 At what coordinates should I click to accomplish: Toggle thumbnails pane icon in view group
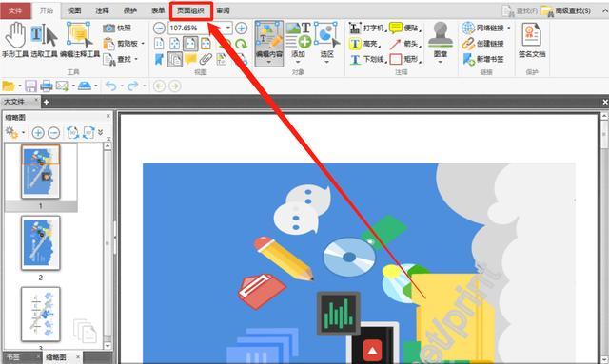(x=175, y=59)
